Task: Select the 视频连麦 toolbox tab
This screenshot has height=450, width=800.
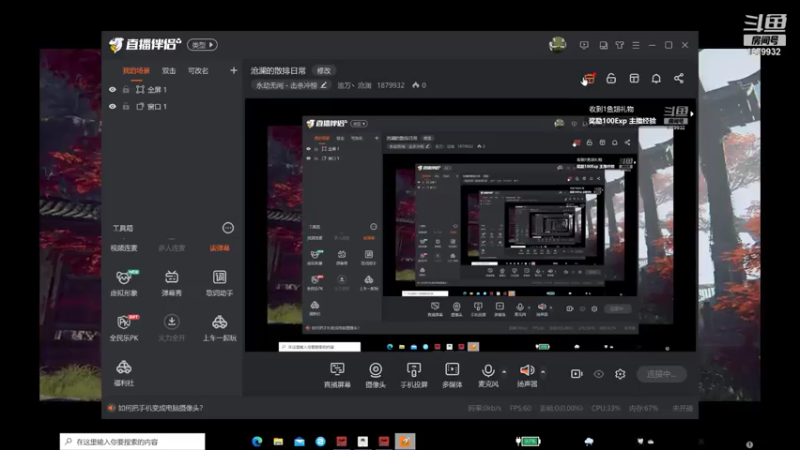Action: 124,248
